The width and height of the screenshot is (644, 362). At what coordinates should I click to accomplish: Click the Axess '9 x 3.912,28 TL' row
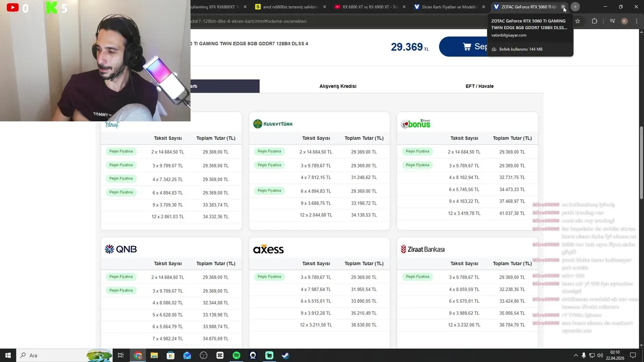(319, 313)
